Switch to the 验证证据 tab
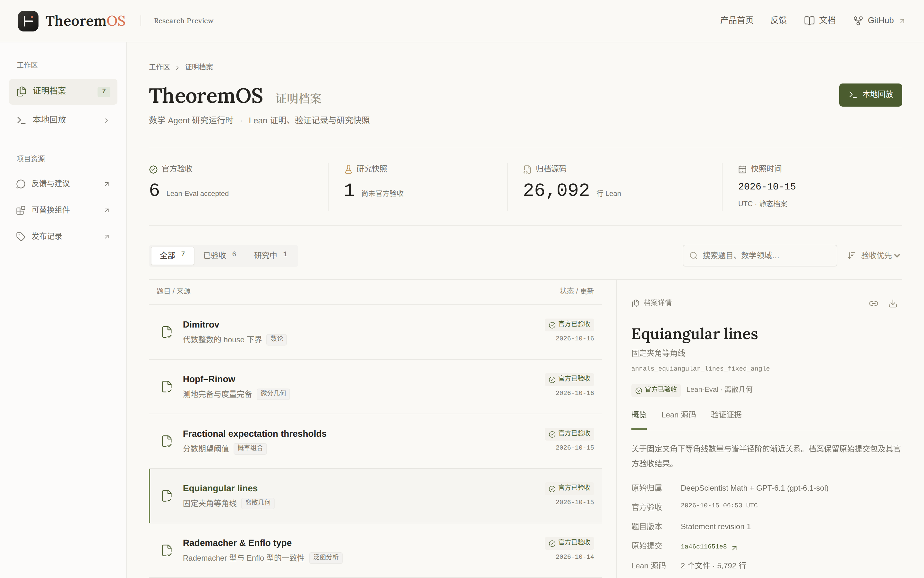 726,415
